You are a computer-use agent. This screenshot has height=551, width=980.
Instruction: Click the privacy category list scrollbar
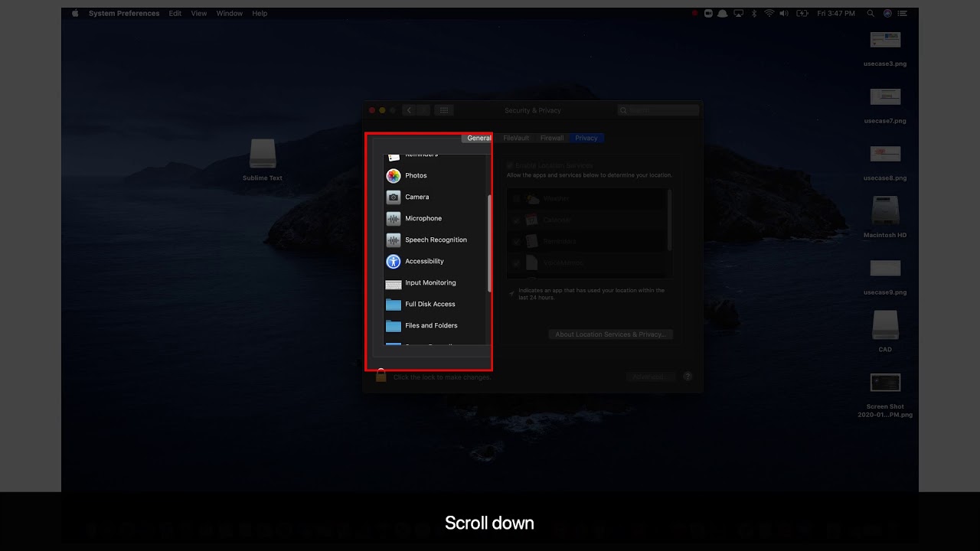click(x=489, y=243)
